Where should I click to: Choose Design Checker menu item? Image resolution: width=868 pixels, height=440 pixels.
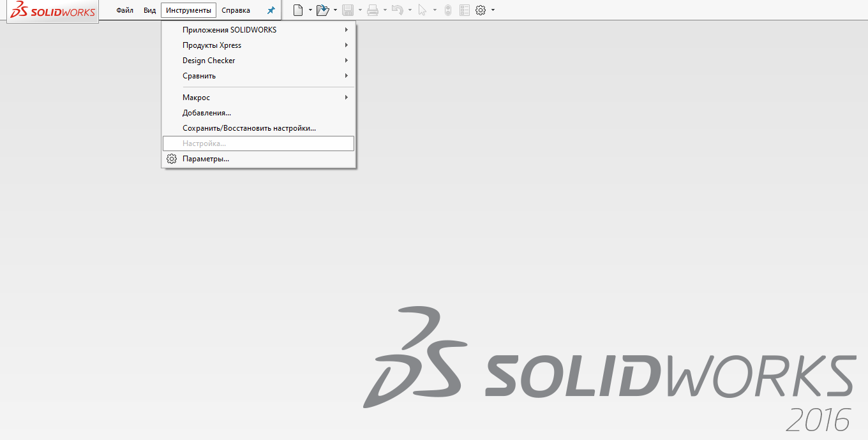(x=258, y=61)
